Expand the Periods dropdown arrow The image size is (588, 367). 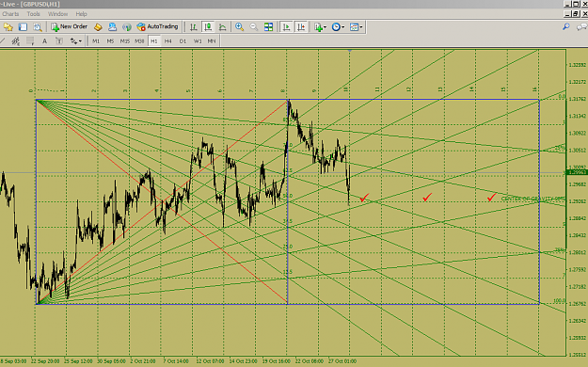(x=342, y=27)
